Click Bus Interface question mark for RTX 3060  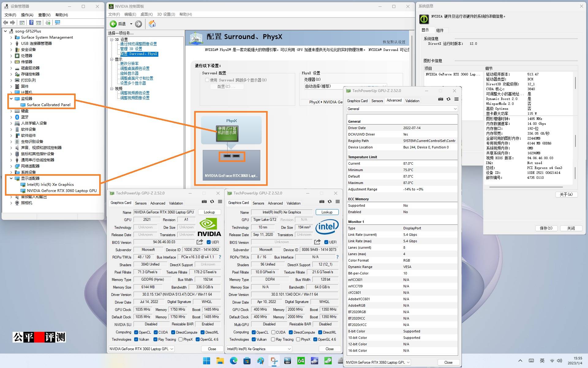[220, 257]
